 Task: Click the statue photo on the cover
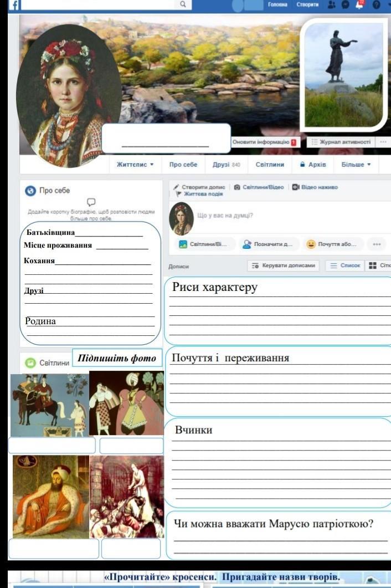344,75
